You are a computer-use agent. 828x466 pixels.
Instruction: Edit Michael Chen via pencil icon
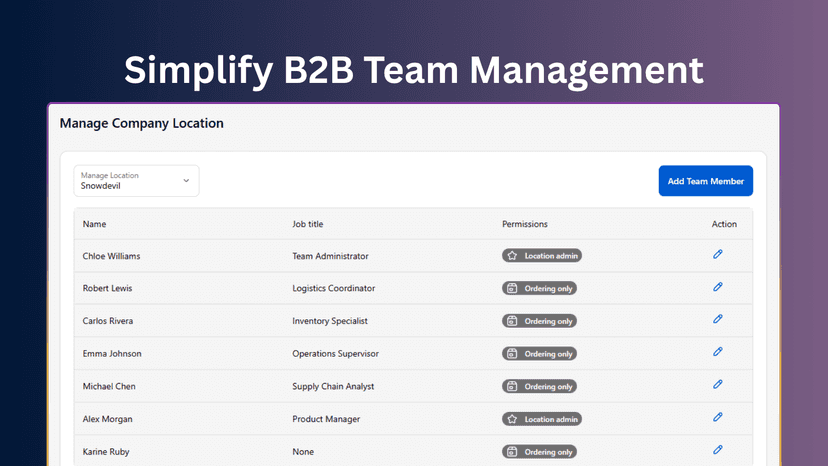718,385
